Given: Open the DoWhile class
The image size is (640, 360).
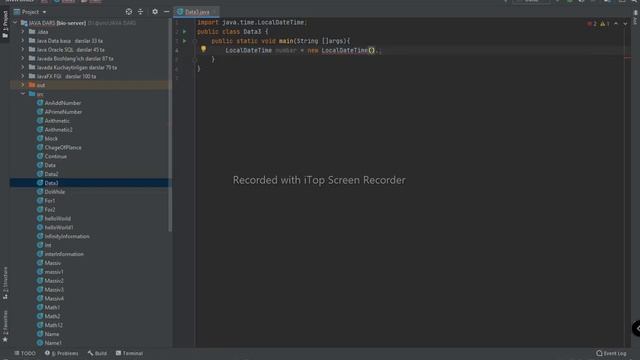Looking at the screenshot, I should [51, 192].
